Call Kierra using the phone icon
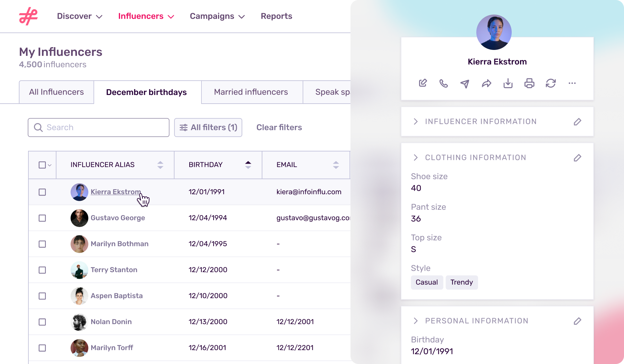Image resolution: width=624 pixels, height=364 pixels. click(x=444, y=83)
